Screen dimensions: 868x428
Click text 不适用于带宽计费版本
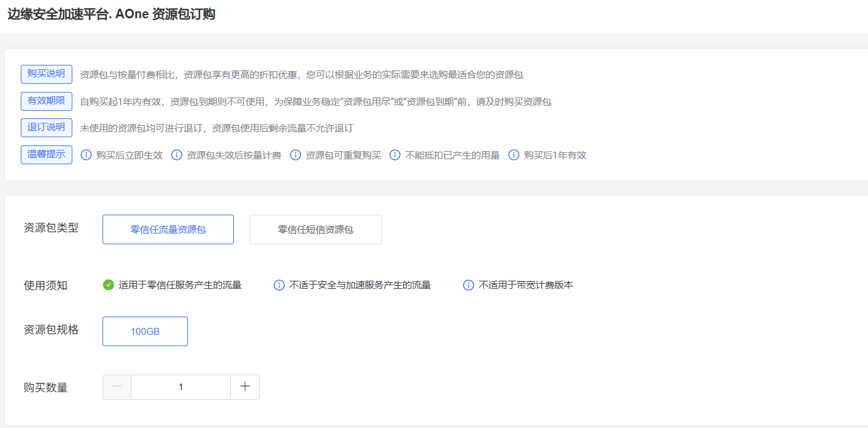526,285
